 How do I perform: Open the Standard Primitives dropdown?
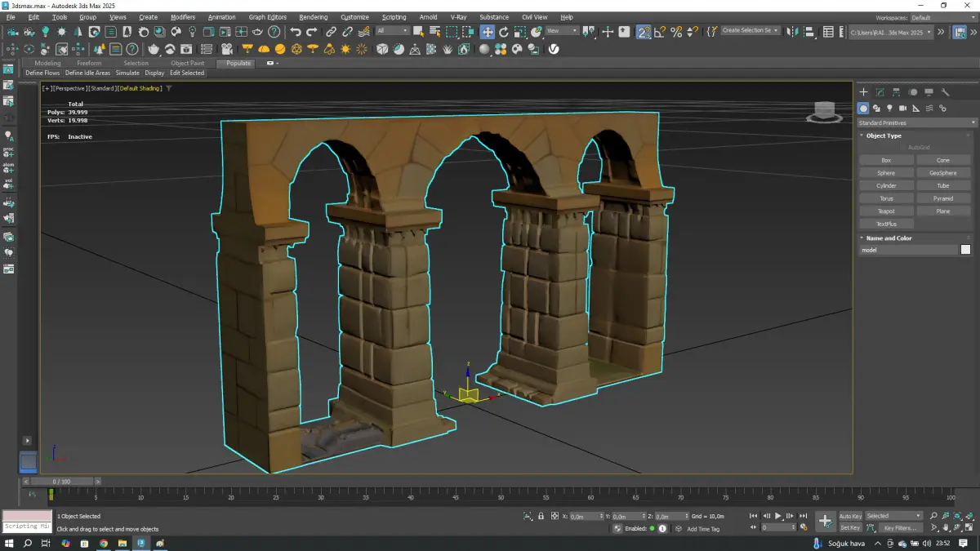[916, 122]
